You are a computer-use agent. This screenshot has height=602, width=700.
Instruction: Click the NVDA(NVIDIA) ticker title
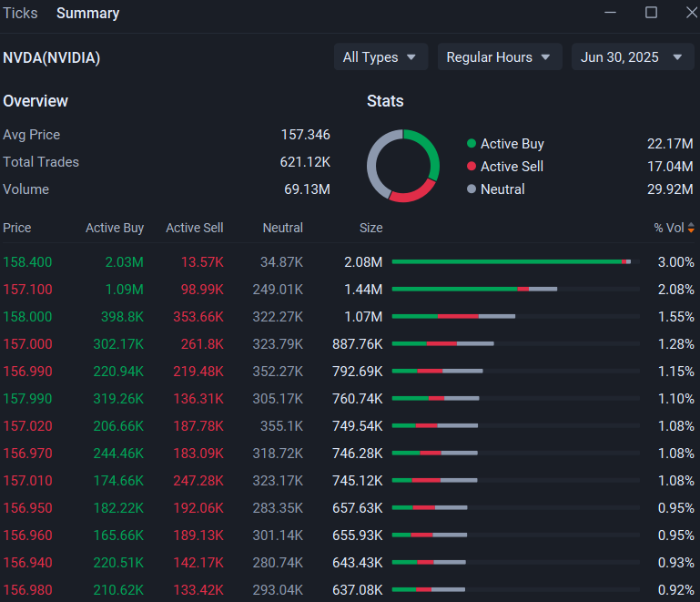click(x=51, y=57)
